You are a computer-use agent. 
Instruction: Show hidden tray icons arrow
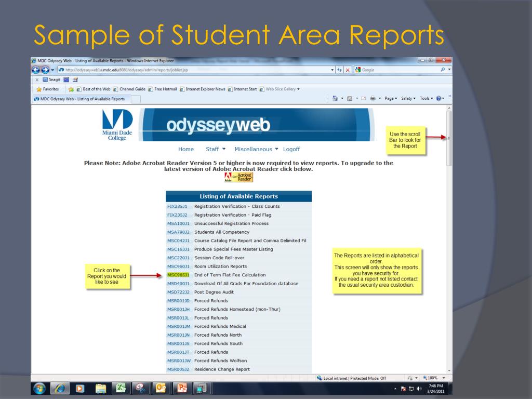(x=395, y=389)
